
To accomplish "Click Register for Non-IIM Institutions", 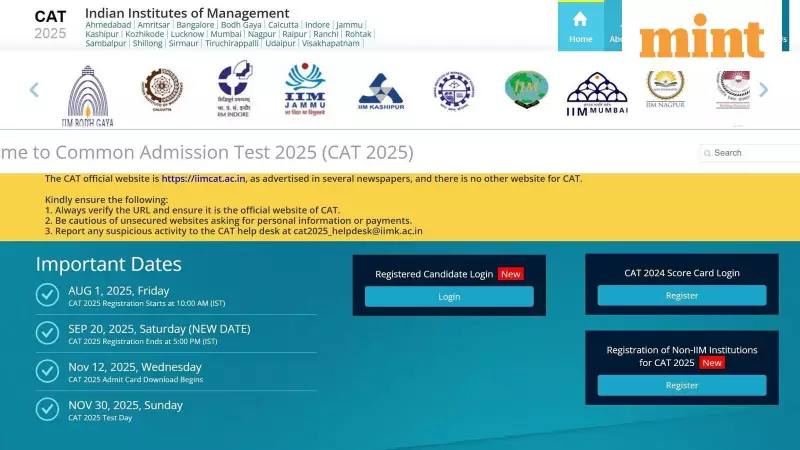I will (x=682, y=385).
